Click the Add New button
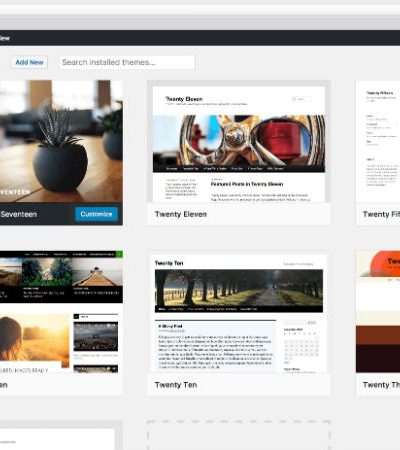Image resolution: width=400 pixels, height=450 pixels. click(x=29, y=62)
